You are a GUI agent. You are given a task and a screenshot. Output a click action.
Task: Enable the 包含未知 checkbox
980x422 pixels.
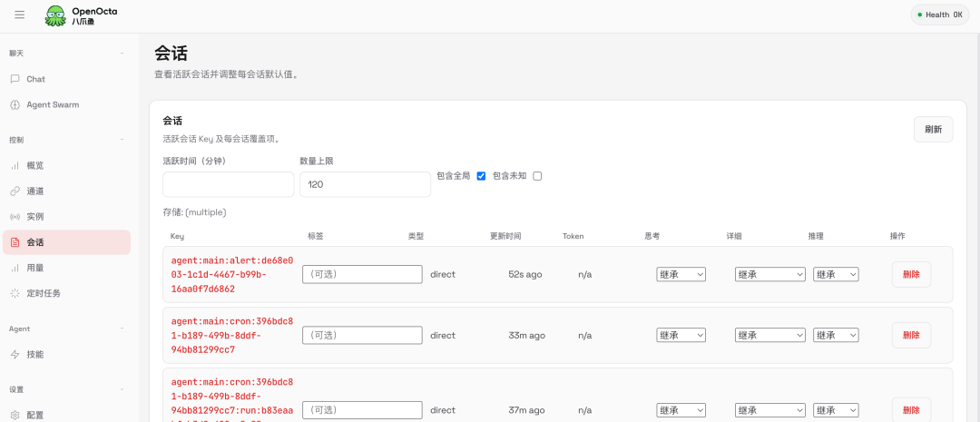point(537,176)
